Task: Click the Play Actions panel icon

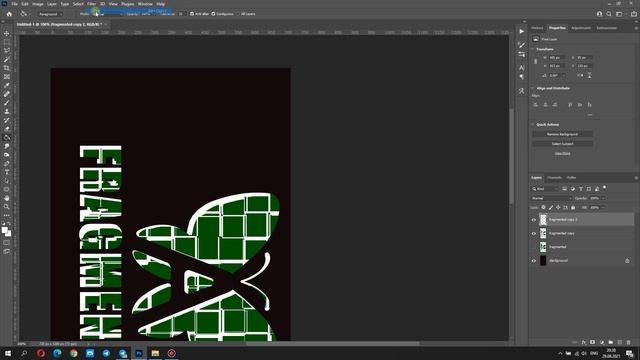Action: tap(522, 31)
